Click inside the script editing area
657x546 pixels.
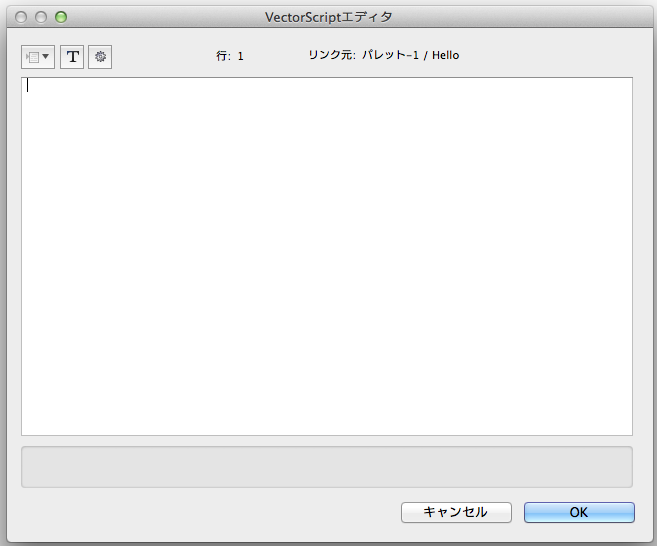tap(327, 256)
